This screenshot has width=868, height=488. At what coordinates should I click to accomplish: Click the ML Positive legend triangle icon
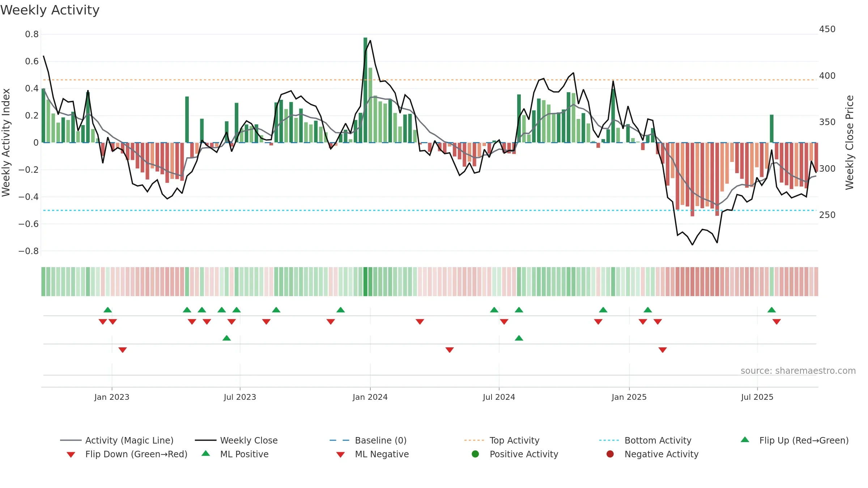(x=206, y=453)
